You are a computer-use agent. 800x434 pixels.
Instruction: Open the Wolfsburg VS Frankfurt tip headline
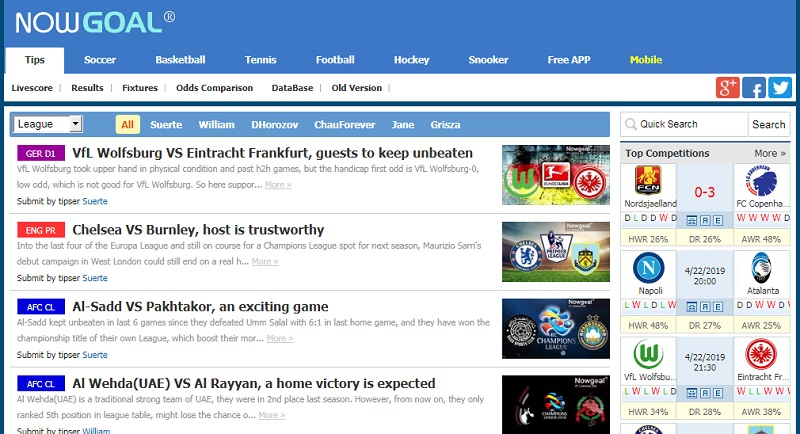coord(272,153)
